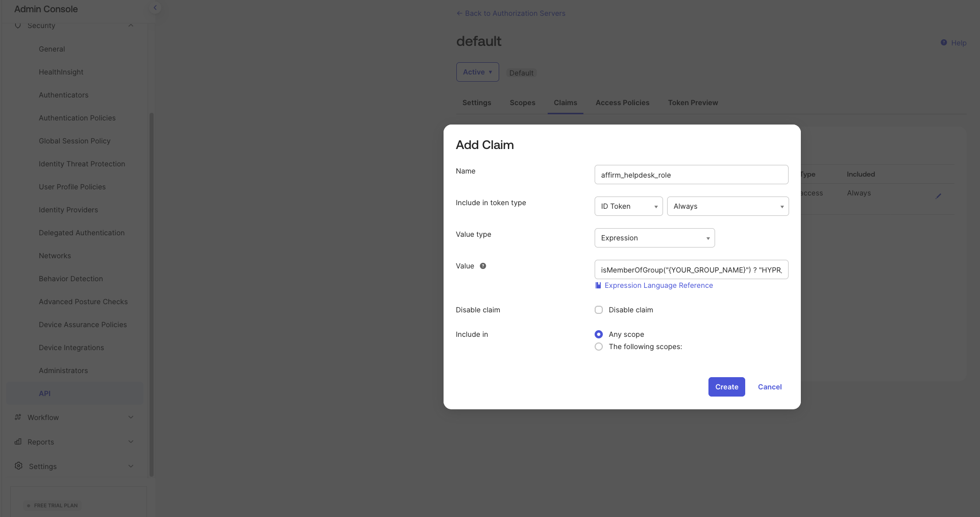Switch to the Access Policies tab
Image resolution: width=980 pixels, height=517 pixels.
(622, 103)
